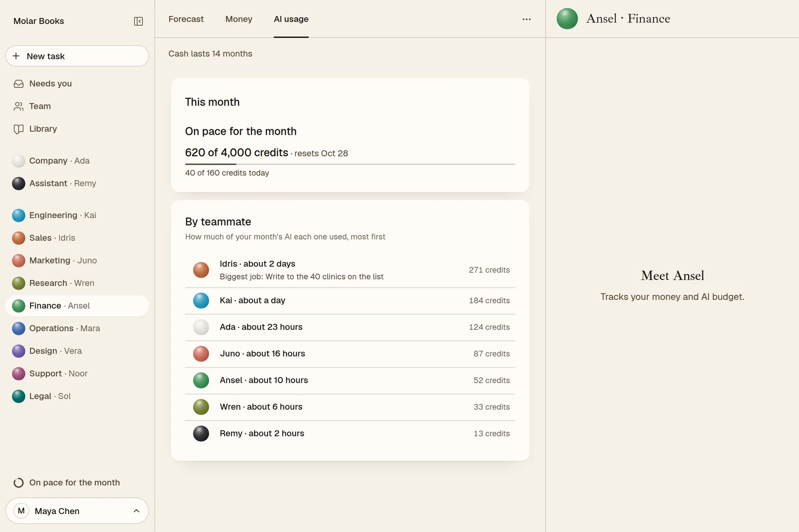The height and width of the screenshot is (532, 799).
Task: Click the Cash lasts 14 months text
Action: click(210, 53)
